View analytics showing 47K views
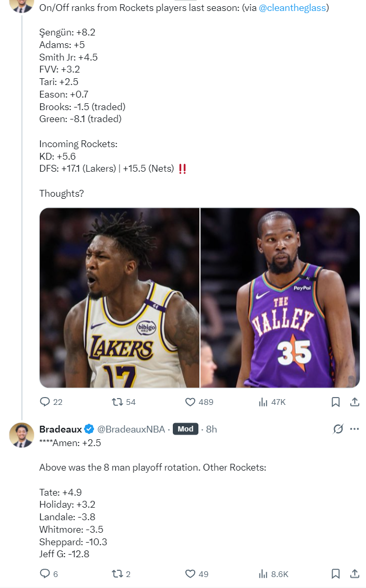This screenshot has height=588, width=366. point(263,402)
